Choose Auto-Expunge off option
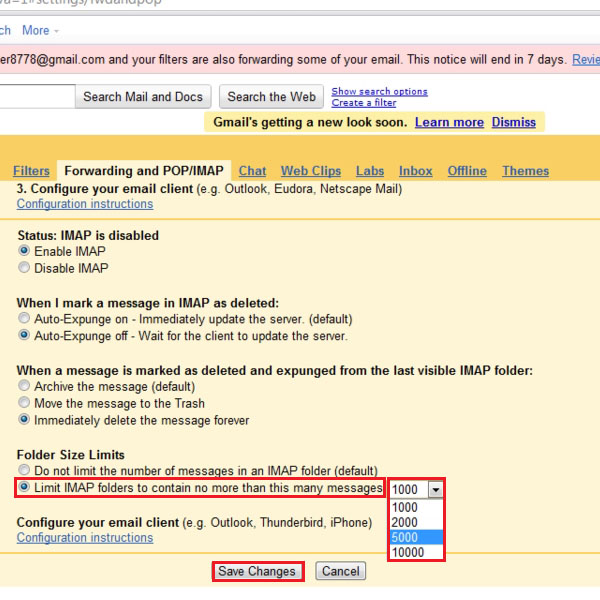The image size is (600, 600). pyautogui.click(x=24, y=335)
